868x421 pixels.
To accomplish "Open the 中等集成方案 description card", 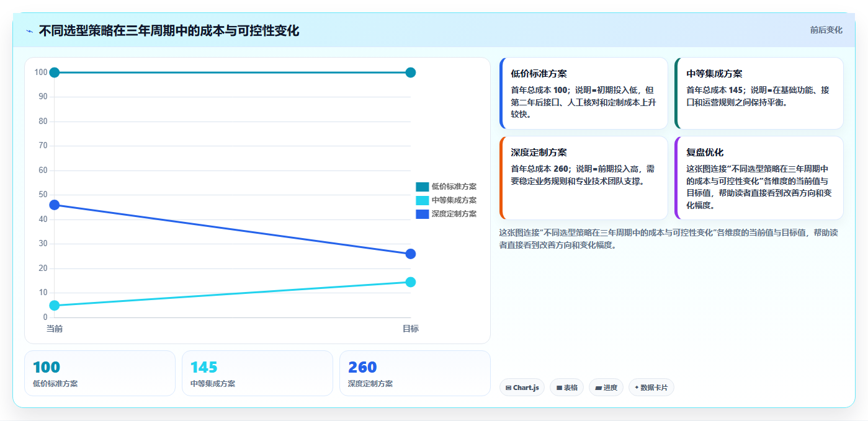I will click(x=759, y=93).
